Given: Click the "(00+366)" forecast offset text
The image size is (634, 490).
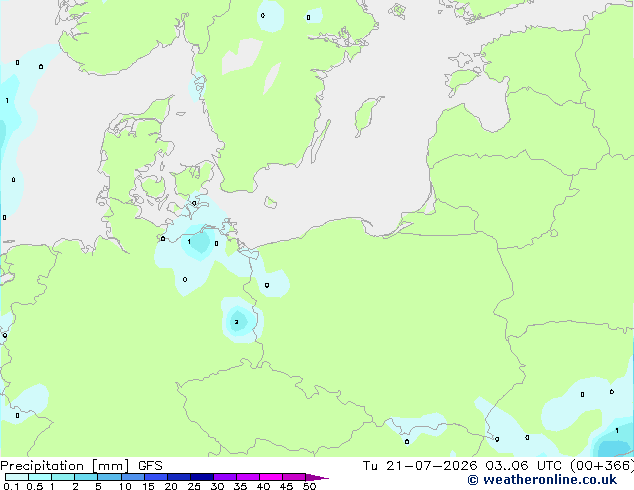Looking at the screenshot, I should (602, 466).
